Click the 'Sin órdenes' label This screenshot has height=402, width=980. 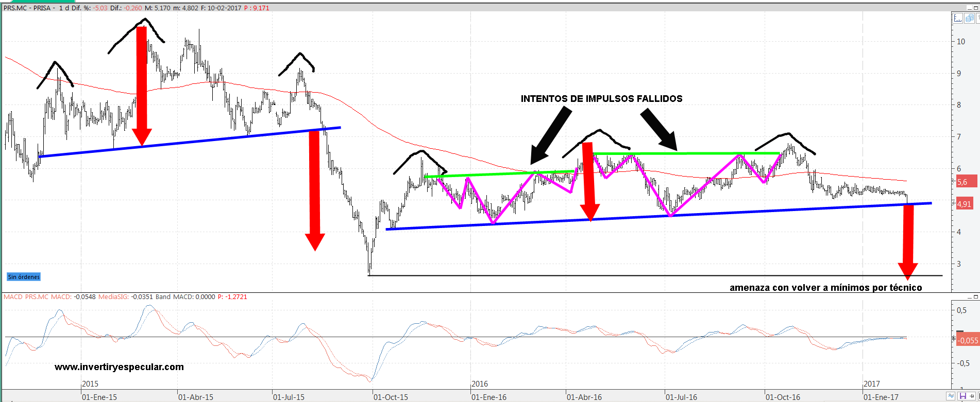click(x=24, y=277)
